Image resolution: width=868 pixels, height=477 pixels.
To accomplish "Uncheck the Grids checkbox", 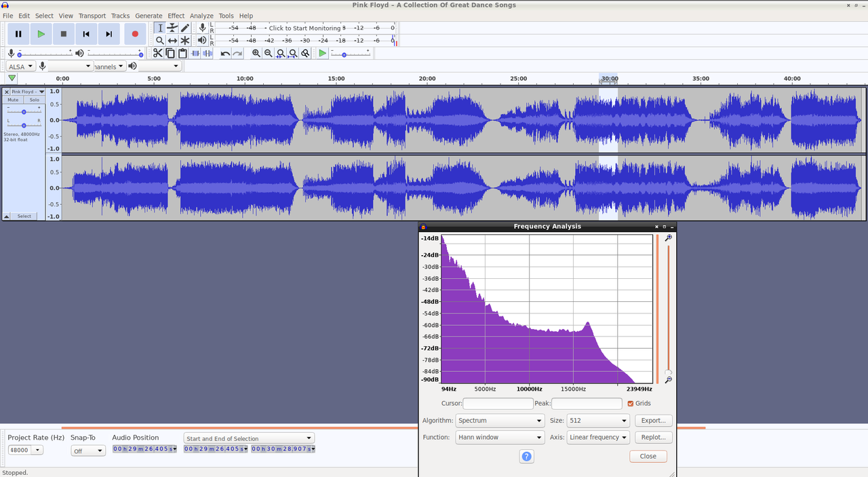I will [631, 404].
